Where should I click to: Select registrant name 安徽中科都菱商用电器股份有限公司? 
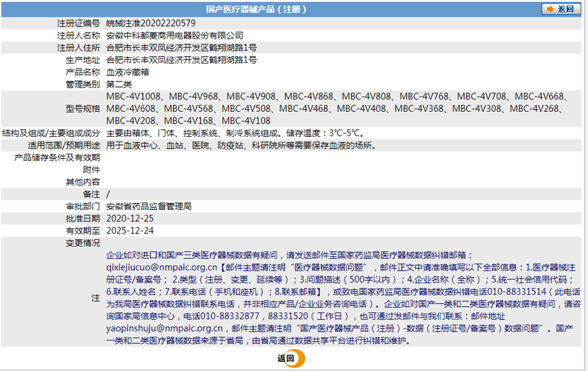(x=175, y=35)
